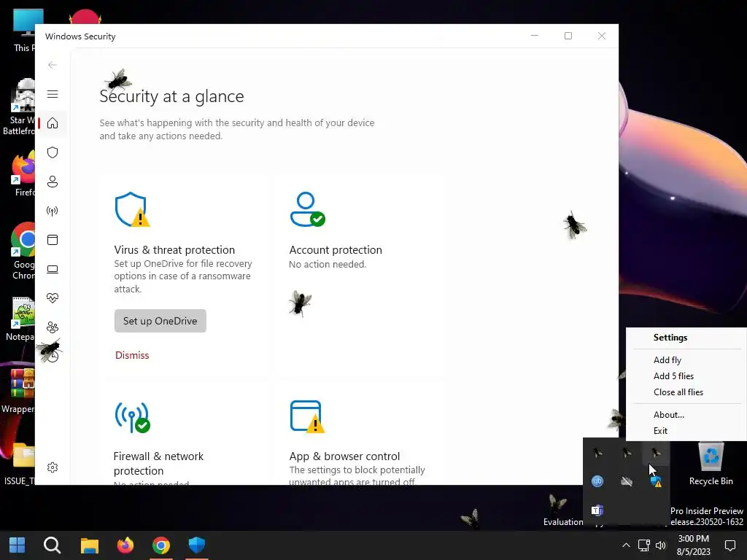Open Firewall & network protection heading
This screenshot has width=747, height=560.
[x=158, y=463]
